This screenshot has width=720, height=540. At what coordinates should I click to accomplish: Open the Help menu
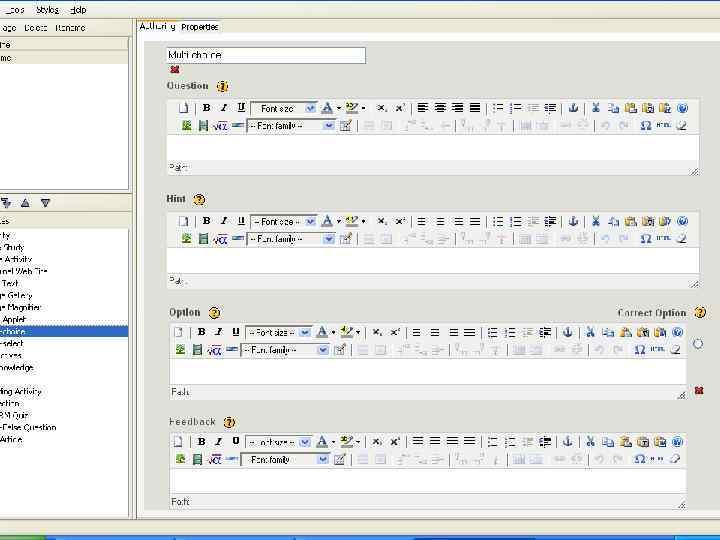click(78, 10)
